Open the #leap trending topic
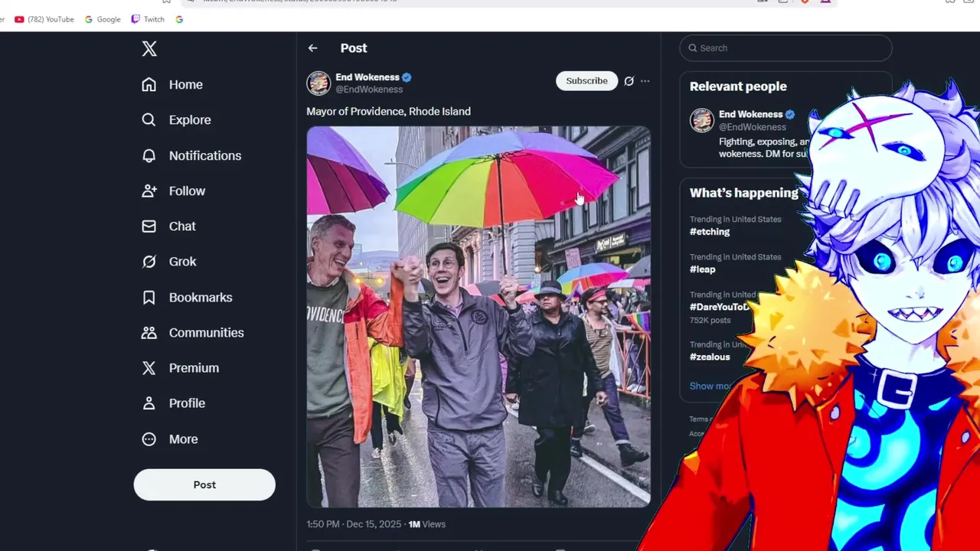The height and width of the screenshot is (551, 980). 702,269
